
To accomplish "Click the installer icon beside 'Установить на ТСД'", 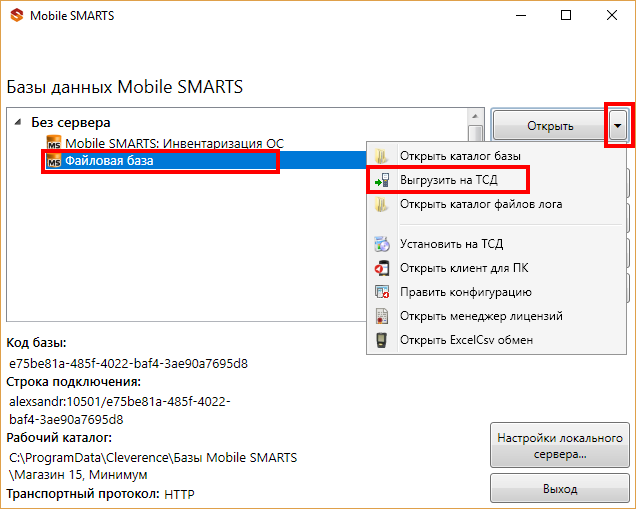I will click(x=382, y=244).
